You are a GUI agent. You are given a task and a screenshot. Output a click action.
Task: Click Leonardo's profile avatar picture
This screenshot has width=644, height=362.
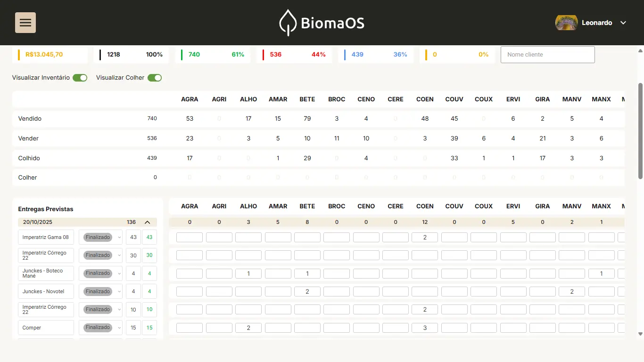click(x=566, y=23)
